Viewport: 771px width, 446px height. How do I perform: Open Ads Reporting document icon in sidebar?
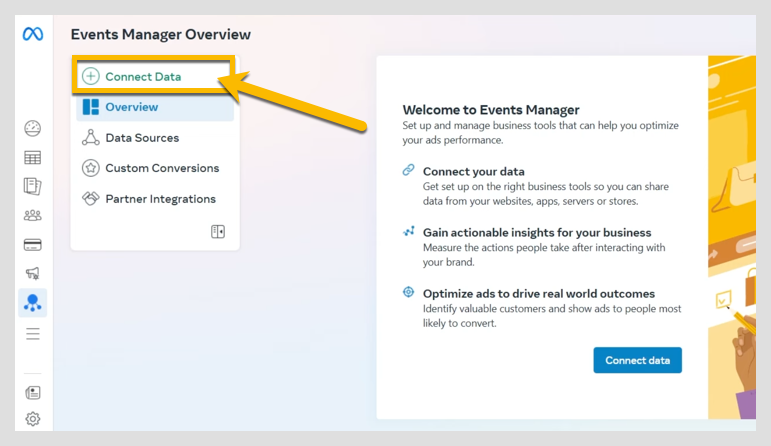pos(33,186)
